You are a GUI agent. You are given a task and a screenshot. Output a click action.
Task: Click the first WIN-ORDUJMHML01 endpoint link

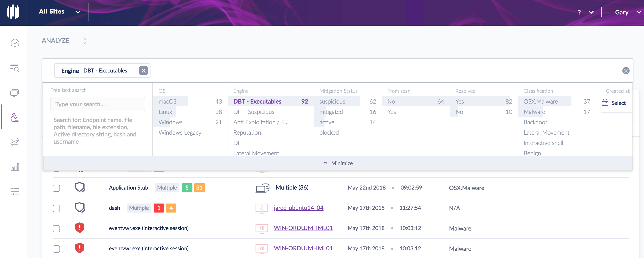click(x=303, y=228)
